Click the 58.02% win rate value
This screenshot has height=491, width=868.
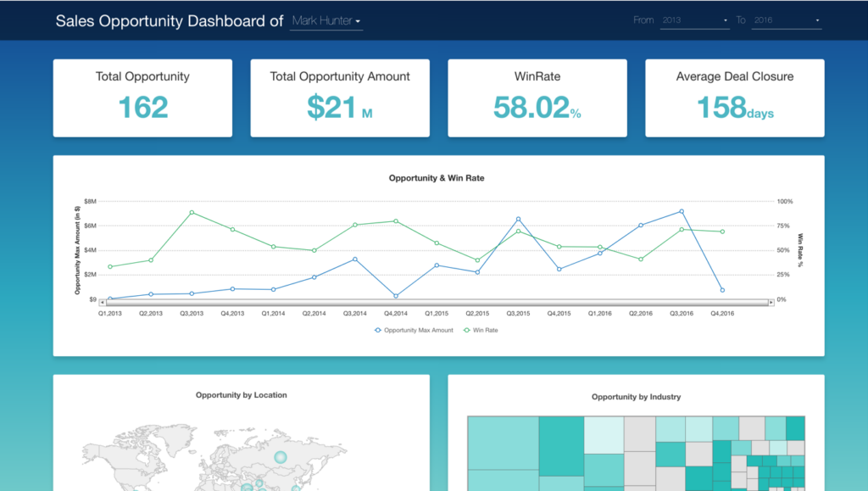click(x=537, y=108)
